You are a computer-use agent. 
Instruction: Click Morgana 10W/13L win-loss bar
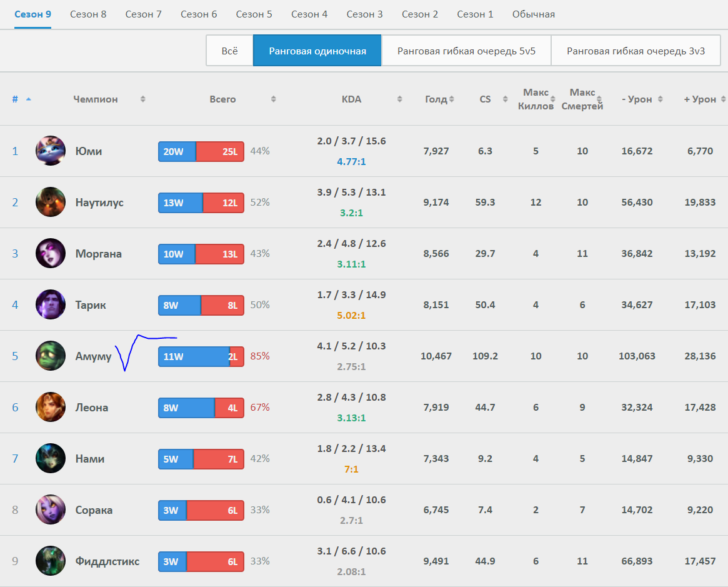201,254
